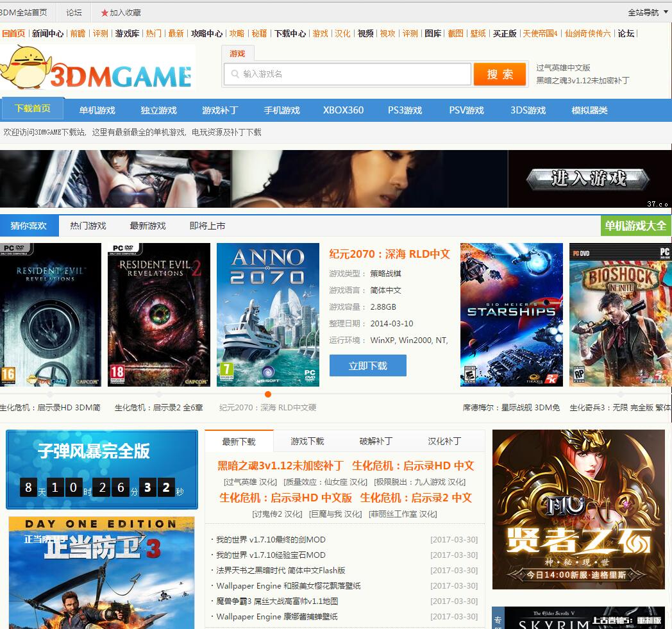
Task: Click the 输入游戏名 search field
Action: [x=348, y=74]
